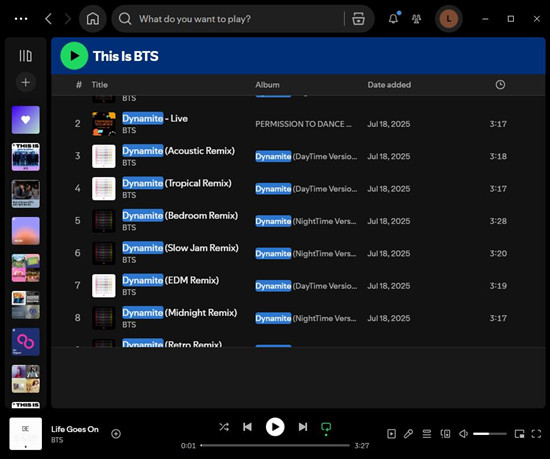Sort by the # column header
This screenshot has height=459, width=550.
tap(79, 85)
